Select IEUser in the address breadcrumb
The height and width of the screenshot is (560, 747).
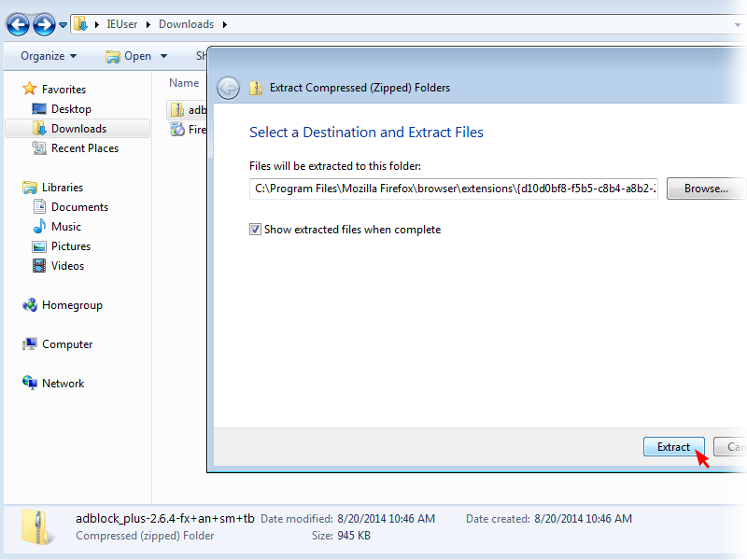pos(122,24)
